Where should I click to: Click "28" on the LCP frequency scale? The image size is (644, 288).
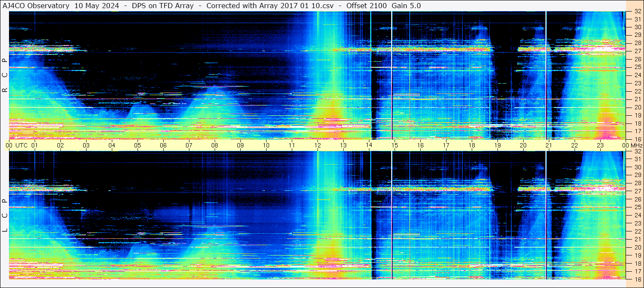[638, 183]
